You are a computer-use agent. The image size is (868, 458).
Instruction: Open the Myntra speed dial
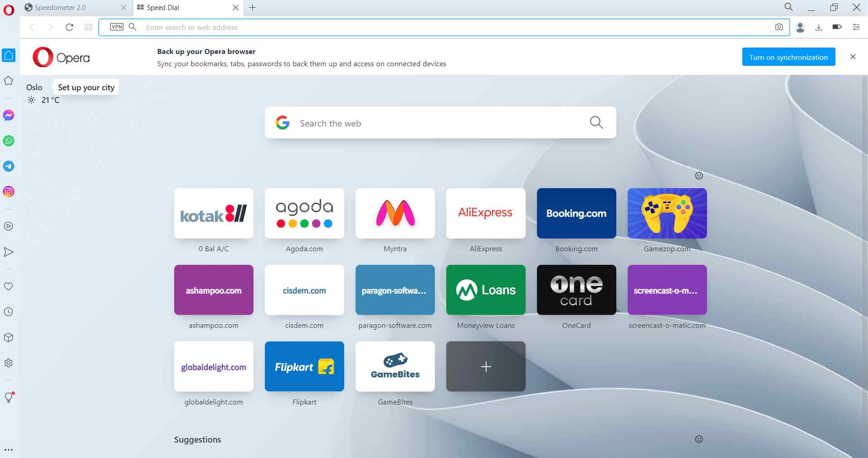(395, 214)
